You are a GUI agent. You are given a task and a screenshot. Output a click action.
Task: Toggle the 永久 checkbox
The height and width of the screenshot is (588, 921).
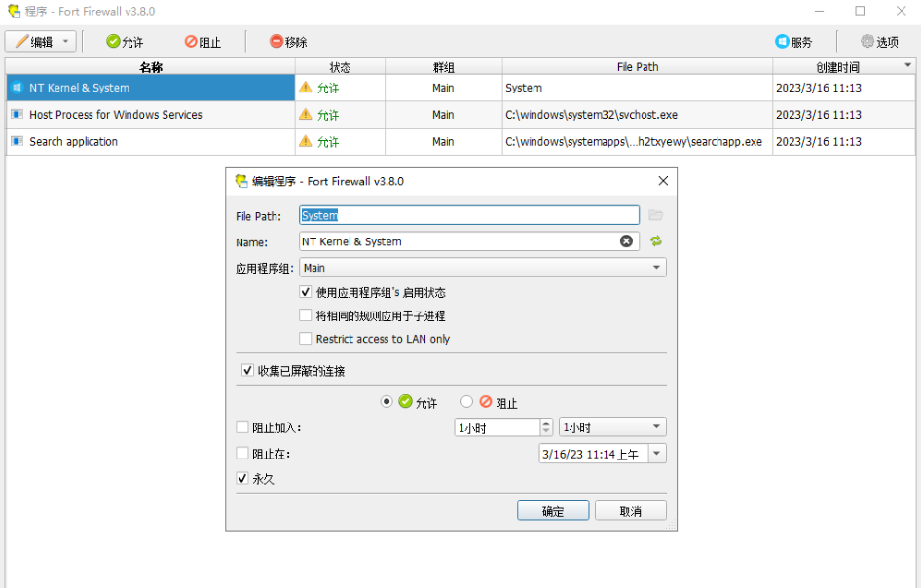click(x=242, y=478)
